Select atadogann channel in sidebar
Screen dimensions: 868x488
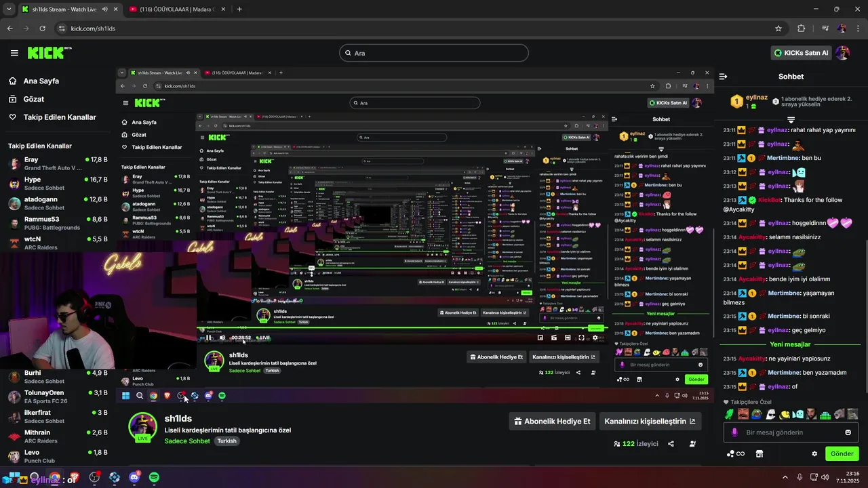(58, 203)
